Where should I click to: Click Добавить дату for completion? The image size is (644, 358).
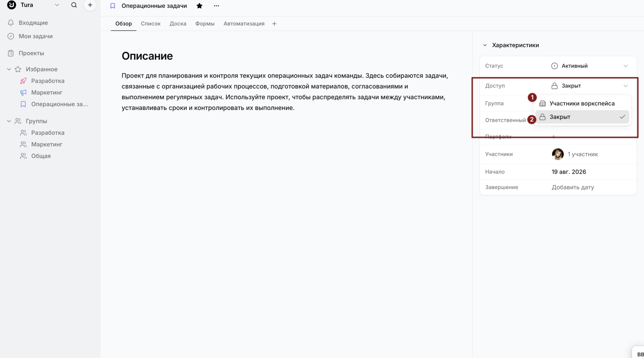point(573,187)
